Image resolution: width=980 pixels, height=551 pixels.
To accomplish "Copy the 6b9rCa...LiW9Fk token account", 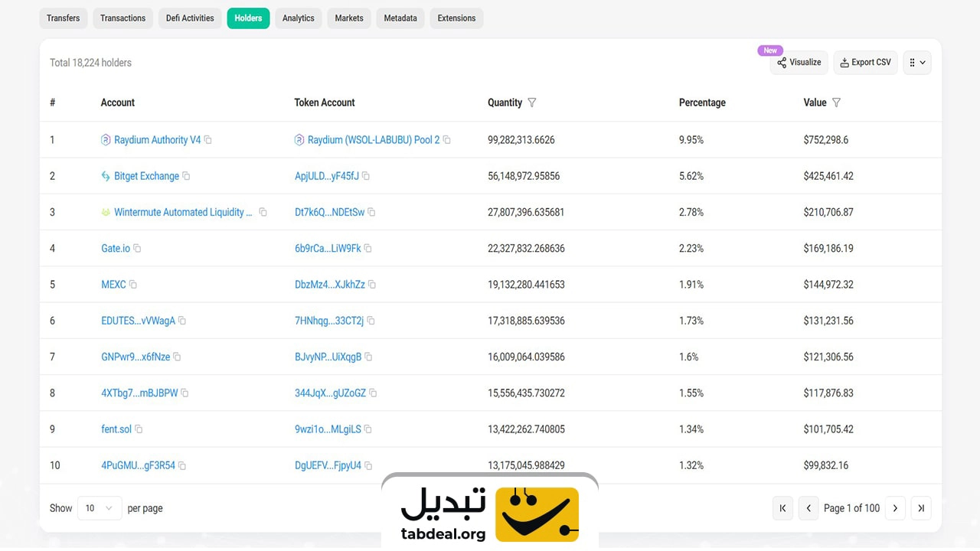I will [x=367, y=249].
